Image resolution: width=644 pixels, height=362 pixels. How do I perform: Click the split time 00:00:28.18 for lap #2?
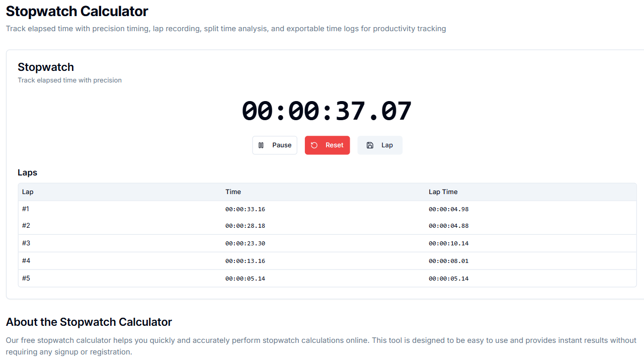(245, 225)
